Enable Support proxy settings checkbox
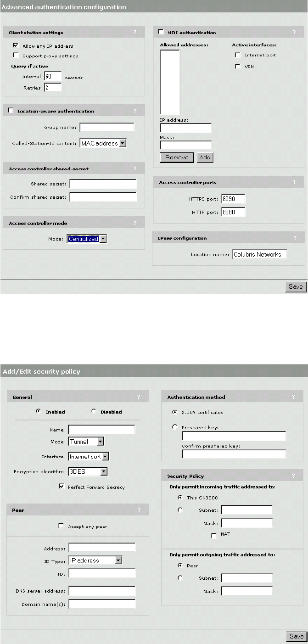The width and height of the screenshot is (308, 644). tap(16, 56)
